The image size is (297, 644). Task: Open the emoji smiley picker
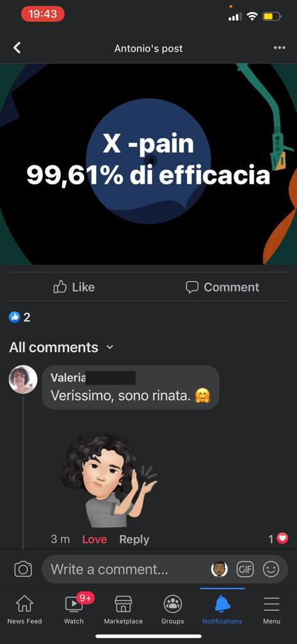point(271,569)
